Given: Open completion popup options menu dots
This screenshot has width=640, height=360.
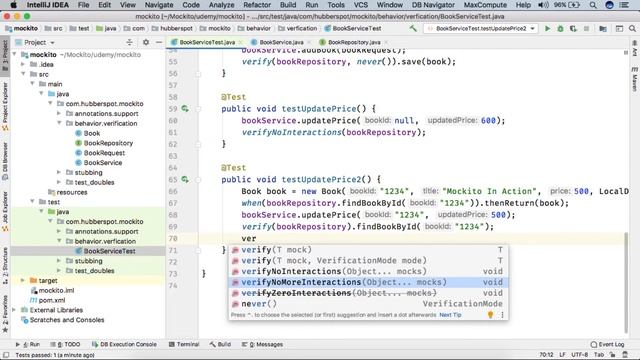Looking at the screenshot, I should 502,315.
